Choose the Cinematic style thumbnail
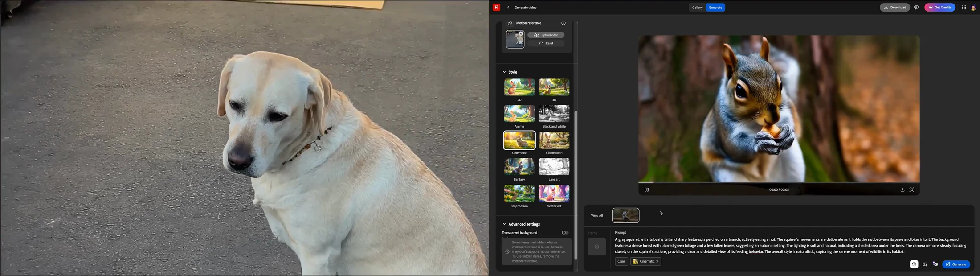 pos(519,140)
